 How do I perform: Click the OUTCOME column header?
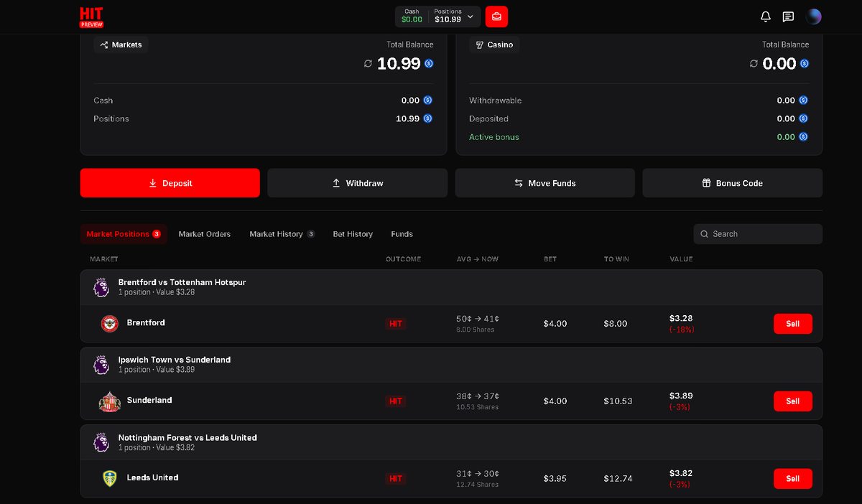tap(404, 259)
